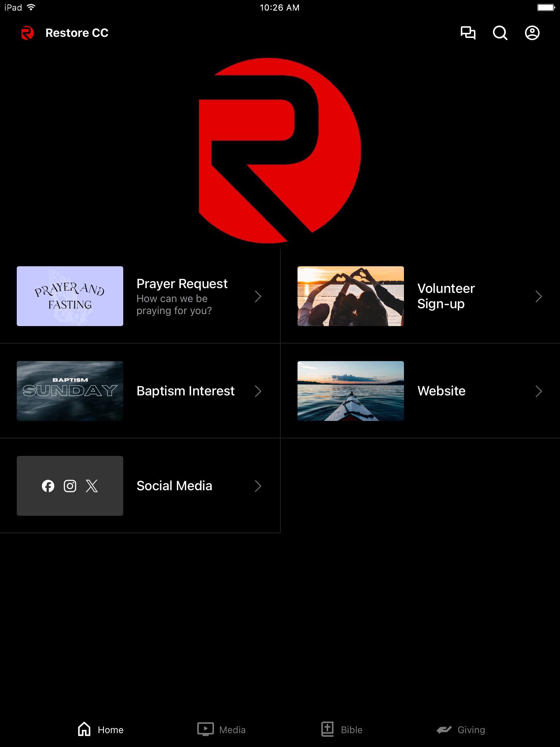Tap the Facebook icon in Social Media tile

(48, 486)
